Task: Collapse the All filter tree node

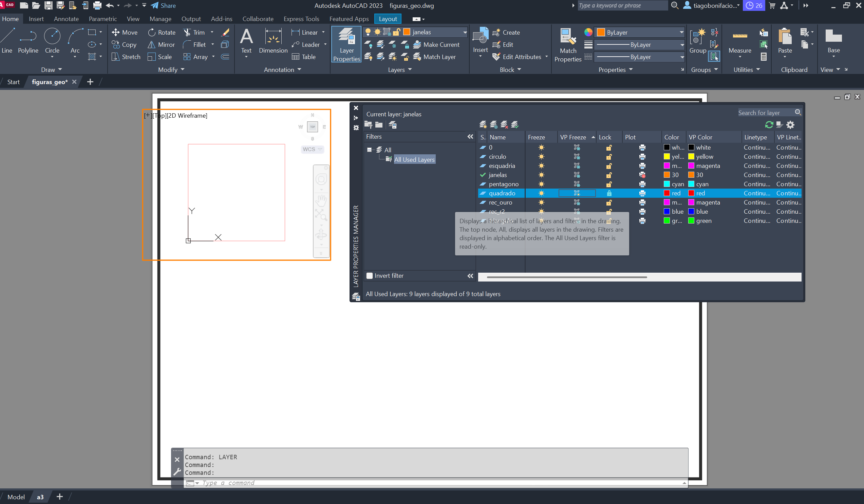Action: click(x=369, y=150)
